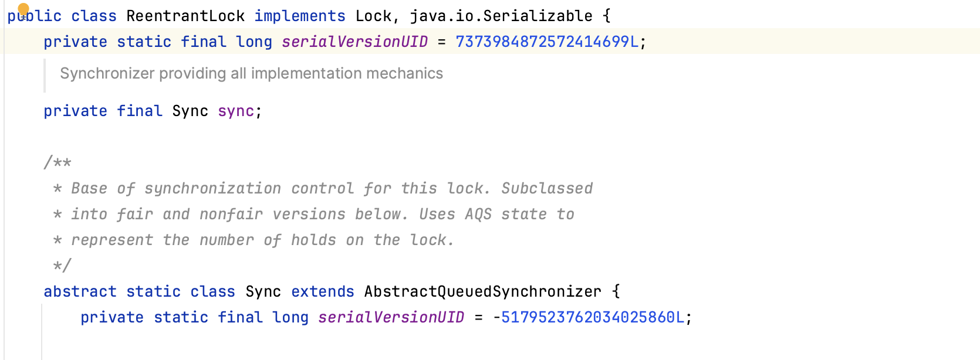Click the comment line mentioning Subclassed
980x360 pixels.
(323, 188)
